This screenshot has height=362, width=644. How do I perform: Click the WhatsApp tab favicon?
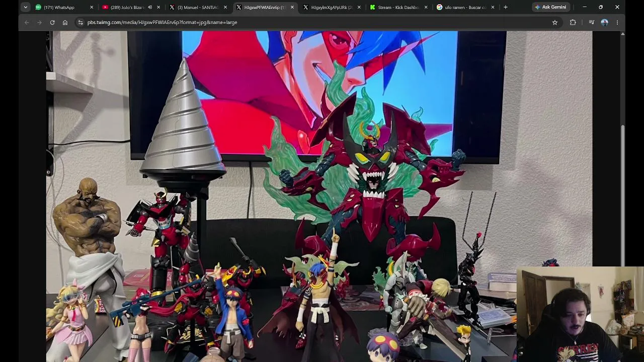pos(38,7)
